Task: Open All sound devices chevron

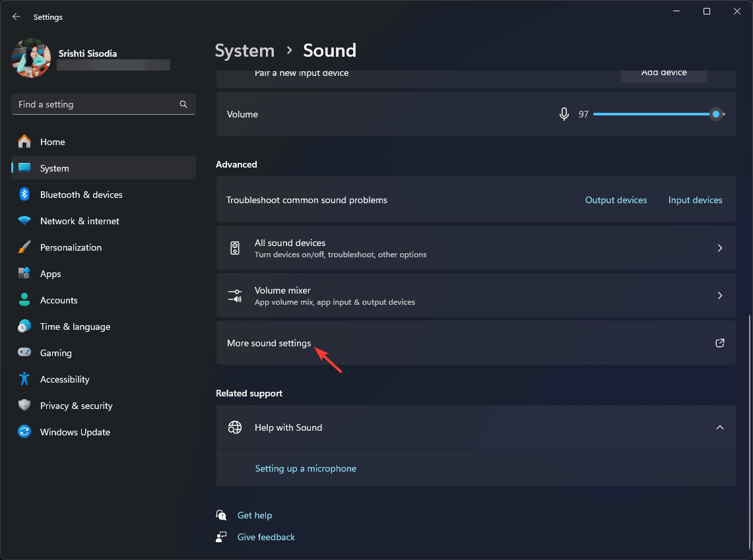Action: (720, 248)
